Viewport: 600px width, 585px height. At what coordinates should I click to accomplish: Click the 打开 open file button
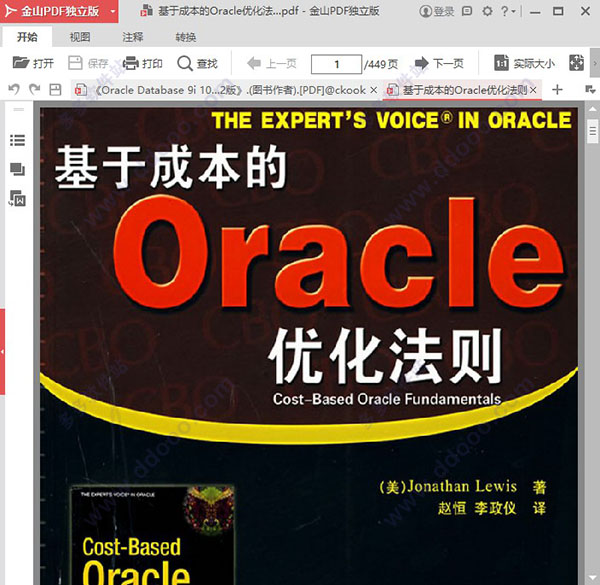pos(33,63)
